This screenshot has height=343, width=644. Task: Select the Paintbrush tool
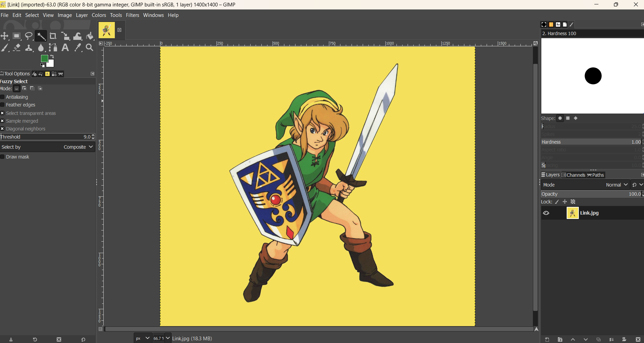click(5, 48)
